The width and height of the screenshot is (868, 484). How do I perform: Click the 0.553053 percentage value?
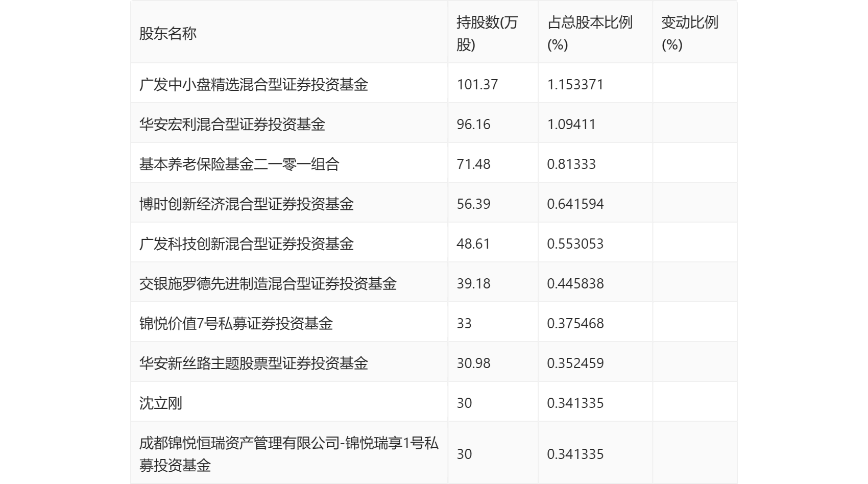575,244
